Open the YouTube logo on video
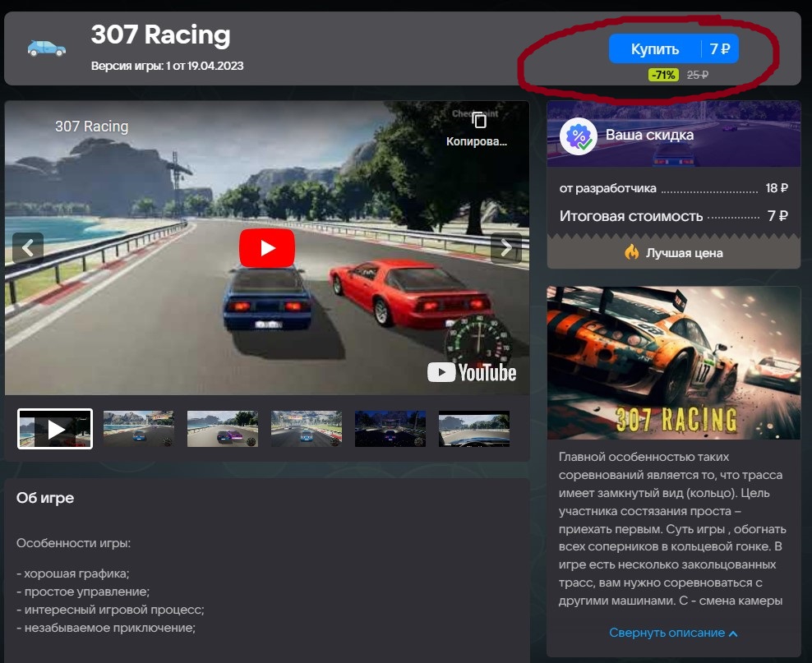Screen dimensions: 812x663 point(472,372)
